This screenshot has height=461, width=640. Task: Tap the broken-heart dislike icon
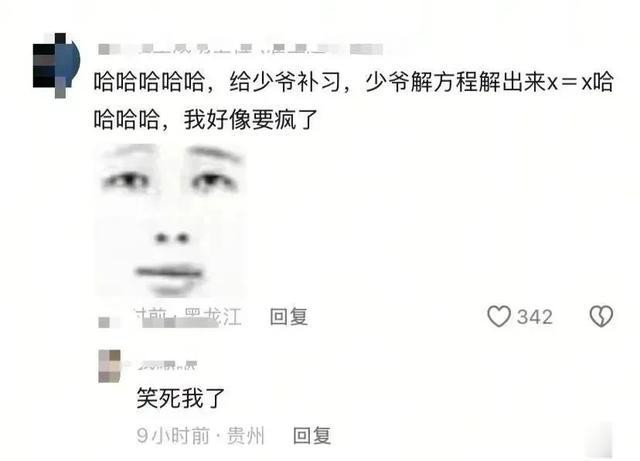click(x=601, y=316)
